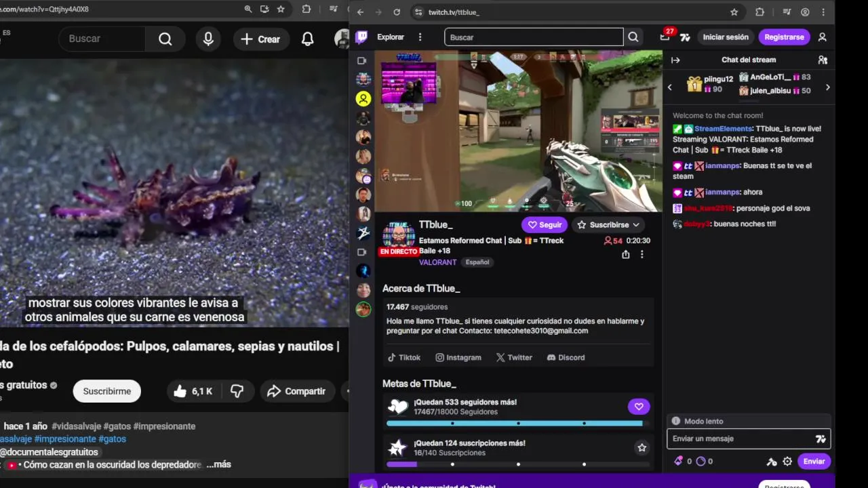Click Suscribirme on the YouTube video
The image size is (868, 488).
pos(107,391)
